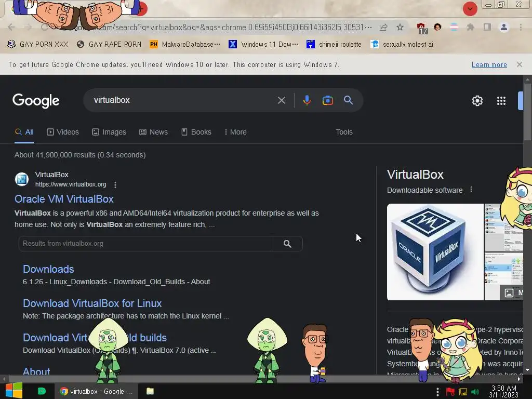The image size is (532, 399).
Task: Open the Windows 11 Dow… bookmark
Action: point(263,45)
